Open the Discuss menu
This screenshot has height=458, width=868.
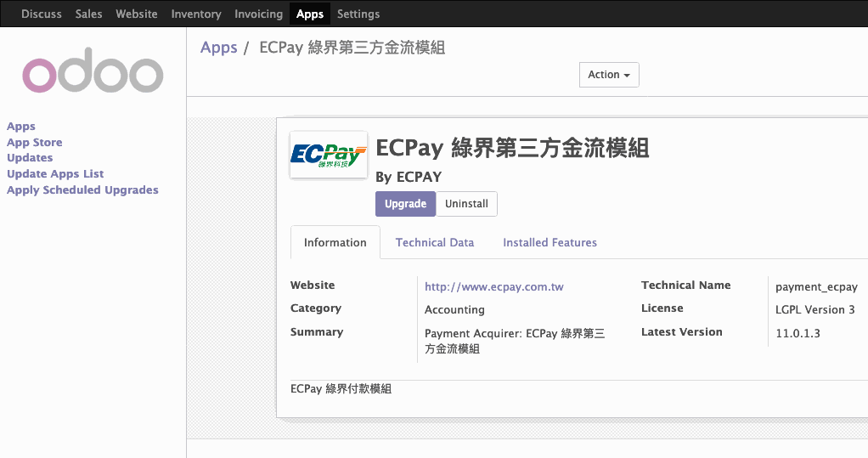42,14
